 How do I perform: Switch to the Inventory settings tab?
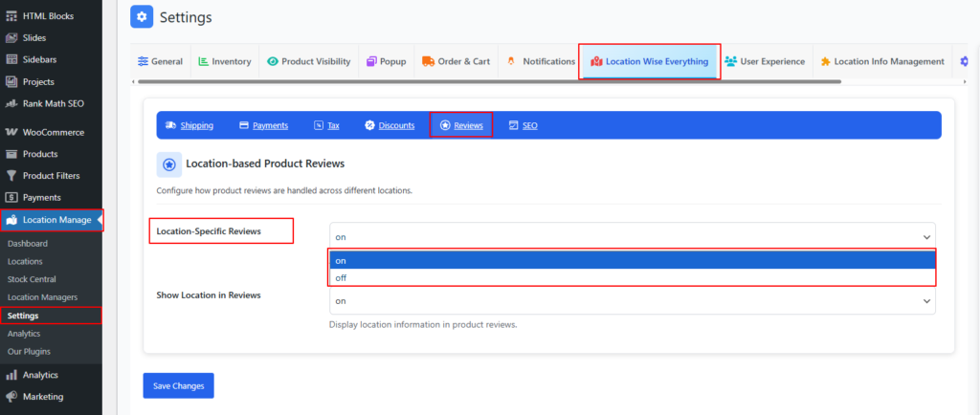coord(225,61)
